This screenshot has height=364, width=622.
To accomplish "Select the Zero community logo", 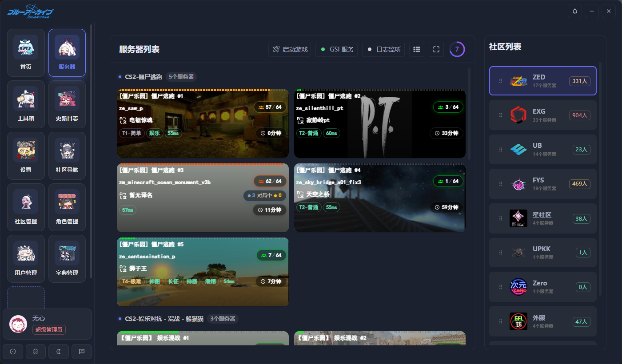I will click(x=518, y=287).
